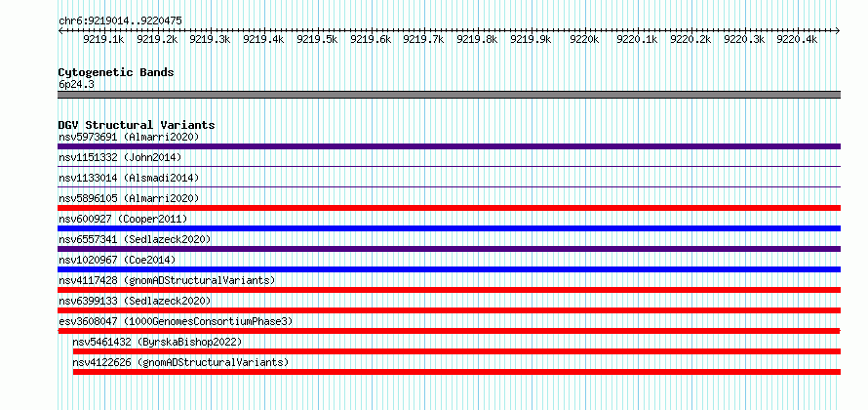Viewport: 868px width, 410px height.
Task: Select the red nsv4117428 variant bar
Action: pos(449,290)
